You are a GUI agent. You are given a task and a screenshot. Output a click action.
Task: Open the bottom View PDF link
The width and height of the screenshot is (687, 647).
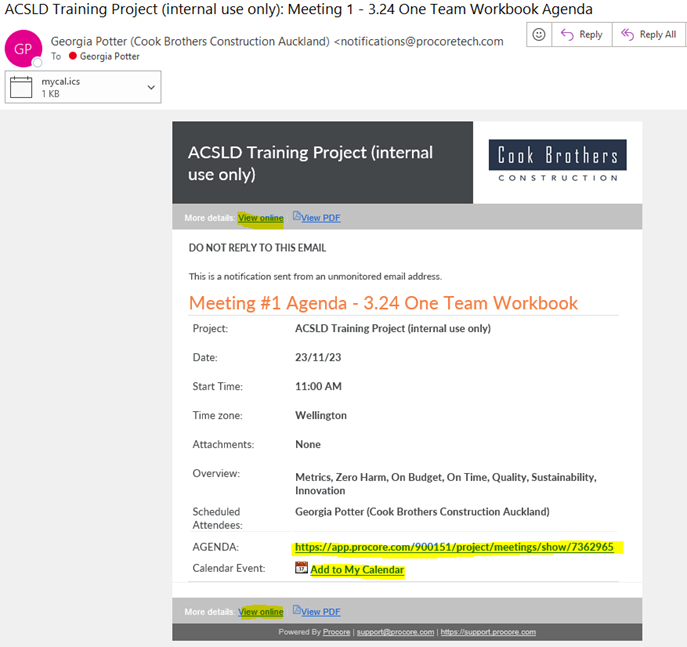pyautogui.click(x=321, y=612)
